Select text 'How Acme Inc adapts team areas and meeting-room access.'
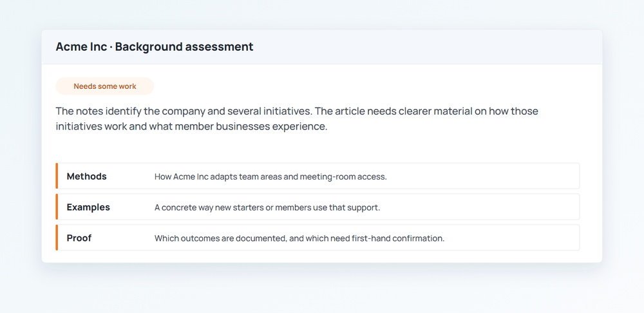644x313 pixels. 270,176
